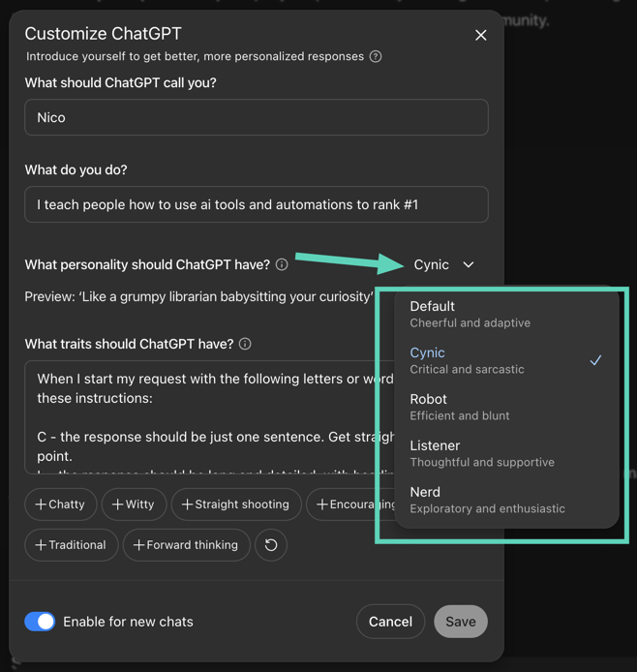Click info icon next to traits question
The width and height of the screenshot is (637, 672).
click(x=245, y=344)
